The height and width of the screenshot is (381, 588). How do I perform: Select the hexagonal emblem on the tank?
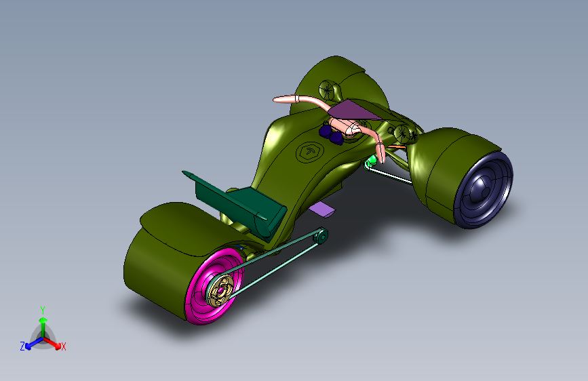point(309,152)
